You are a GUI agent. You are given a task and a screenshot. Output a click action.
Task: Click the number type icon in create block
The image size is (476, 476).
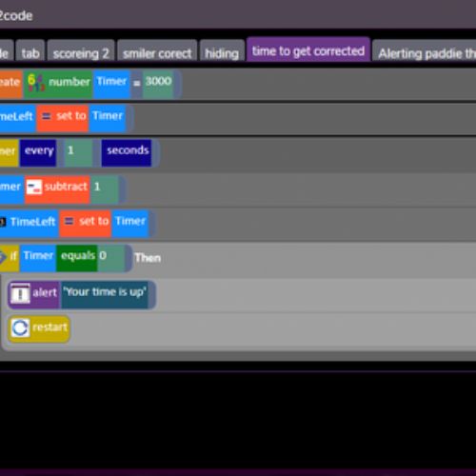coord(36,83)
